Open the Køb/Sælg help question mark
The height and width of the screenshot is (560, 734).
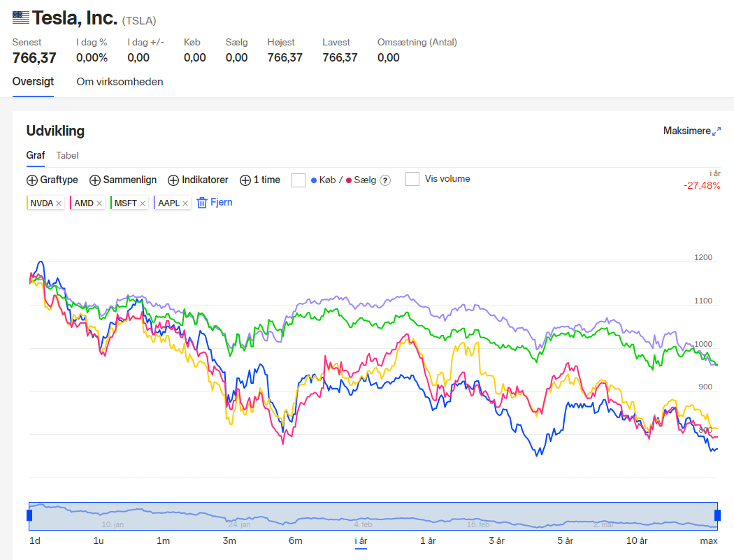click(384, 180)
